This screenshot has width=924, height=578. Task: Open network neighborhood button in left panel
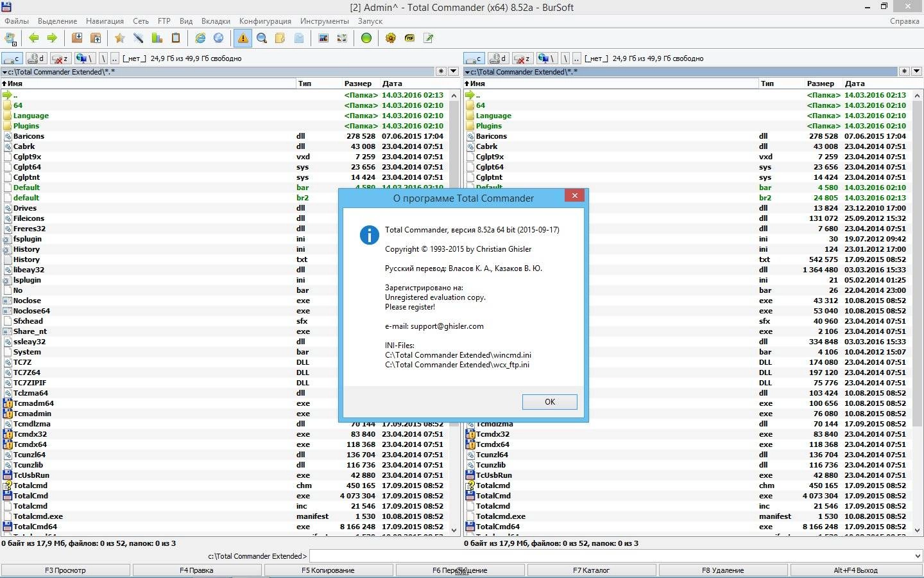85,58
